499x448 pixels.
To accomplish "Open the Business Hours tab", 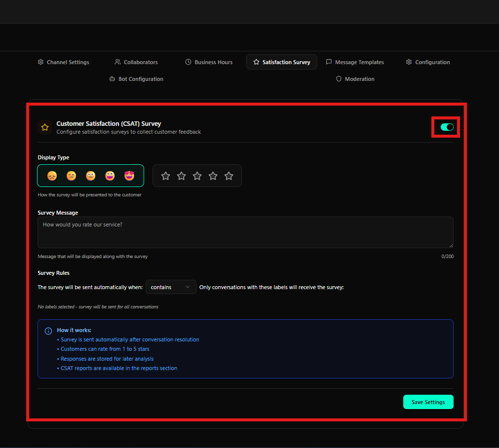I will pyautogui.click(x=209, y=62).
